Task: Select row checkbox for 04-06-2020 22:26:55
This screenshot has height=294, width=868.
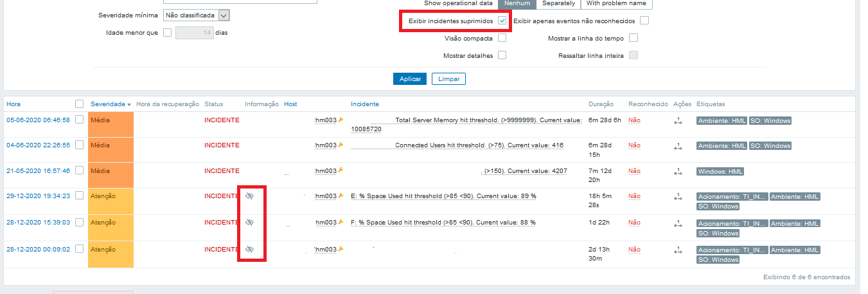Action: click(79, 145)
